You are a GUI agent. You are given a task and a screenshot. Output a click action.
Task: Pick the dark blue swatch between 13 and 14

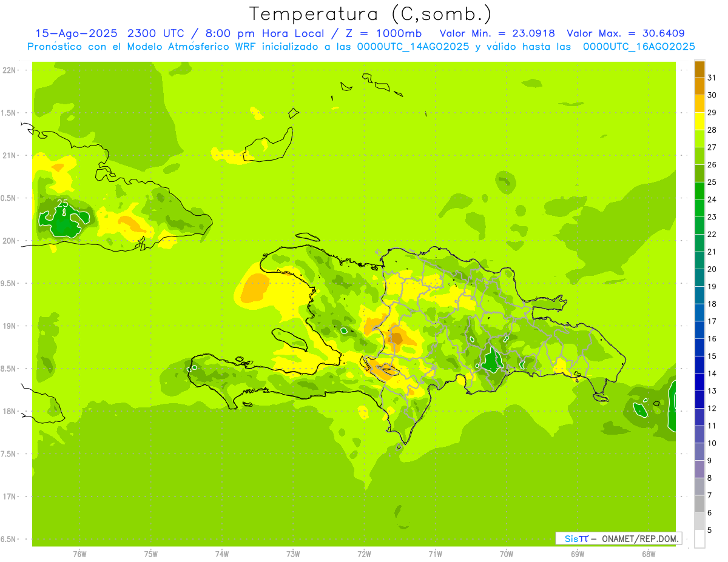tap(699, 382)
